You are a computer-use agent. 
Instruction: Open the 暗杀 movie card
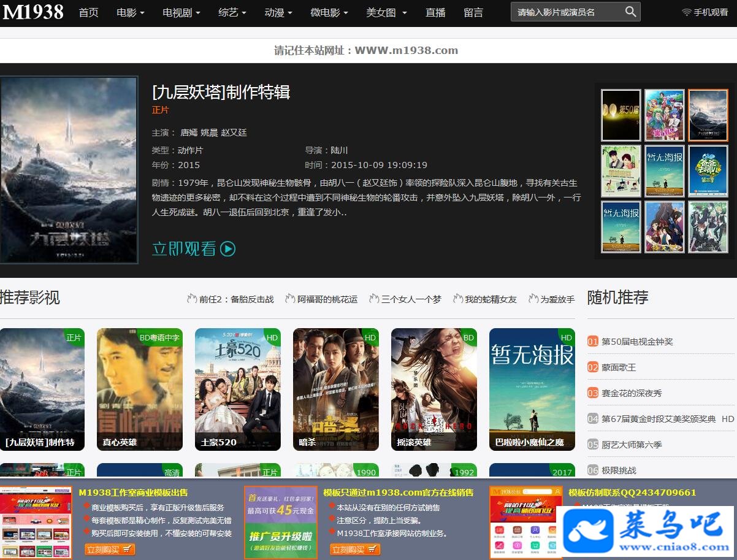click(336, 389)
